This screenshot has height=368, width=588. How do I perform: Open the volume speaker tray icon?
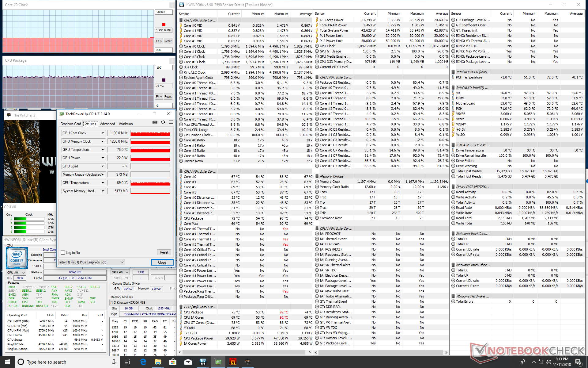point(548,362)
